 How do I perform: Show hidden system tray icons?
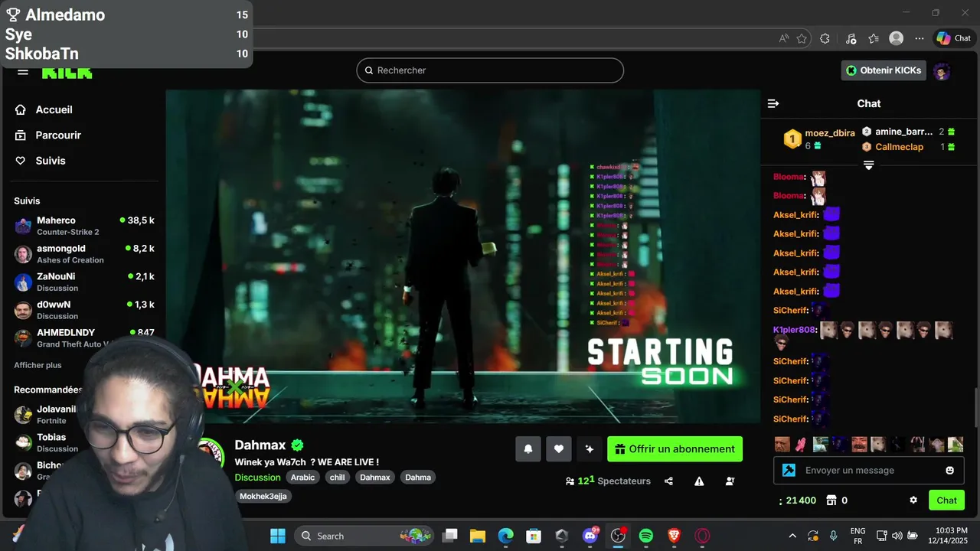pyautogui.click(x=792, y=536)
